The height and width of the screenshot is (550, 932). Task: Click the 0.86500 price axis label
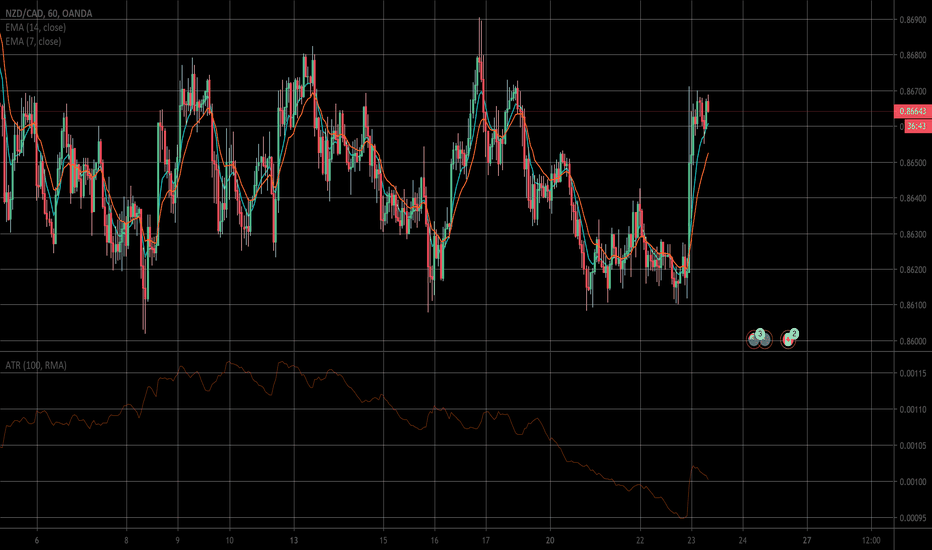pos(911,163)
